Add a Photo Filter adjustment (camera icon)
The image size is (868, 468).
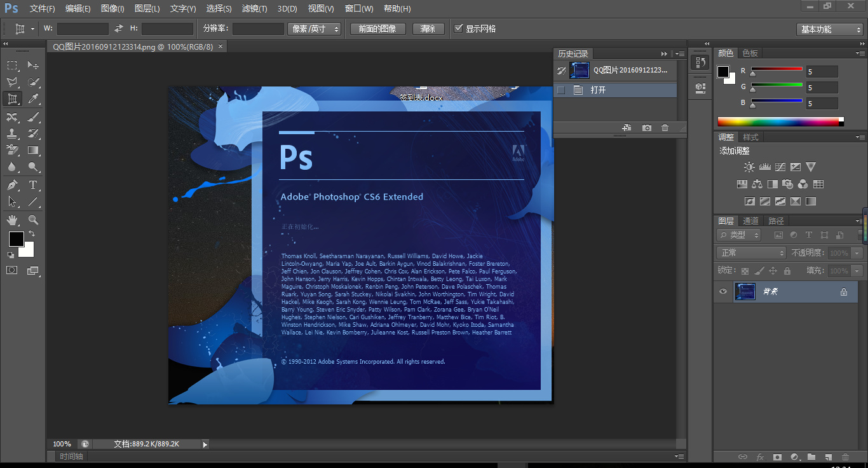tap(787, 184)
